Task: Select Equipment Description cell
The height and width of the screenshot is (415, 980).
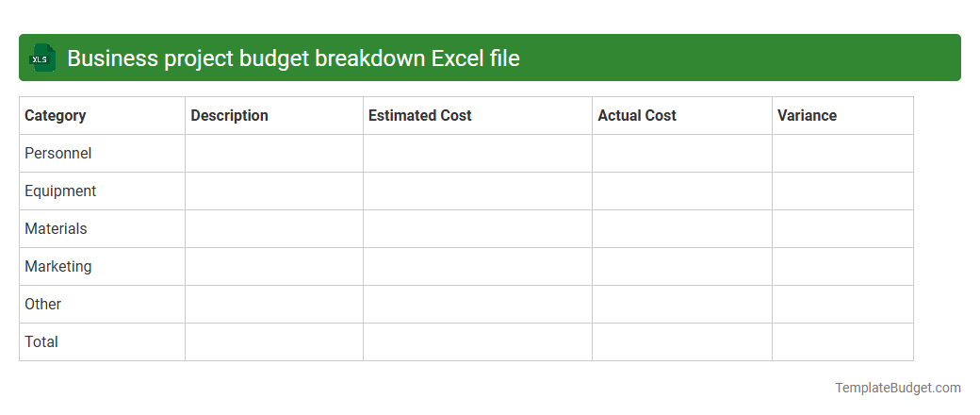Action: coord(274,191)
